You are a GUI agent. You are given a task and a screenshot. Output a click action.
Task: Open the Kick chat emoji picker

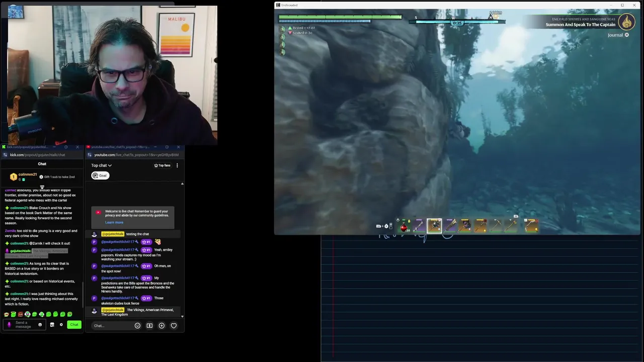(40, 325)
